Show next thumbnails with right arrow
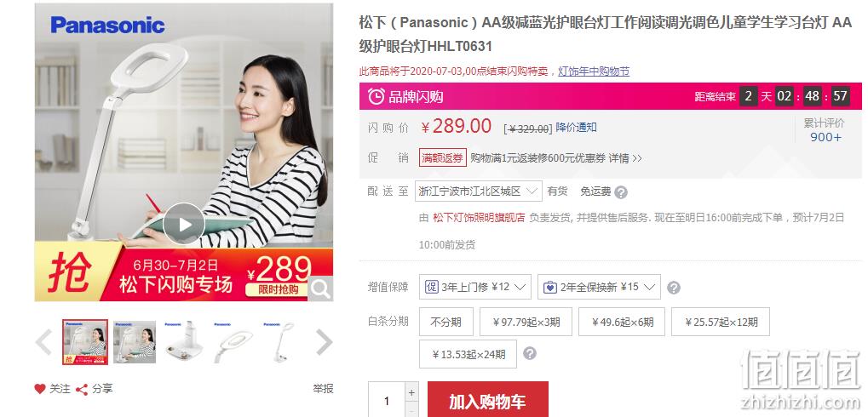Image resolution: width=868 pixels, height=417 pixels. click(x=324, y=342)
